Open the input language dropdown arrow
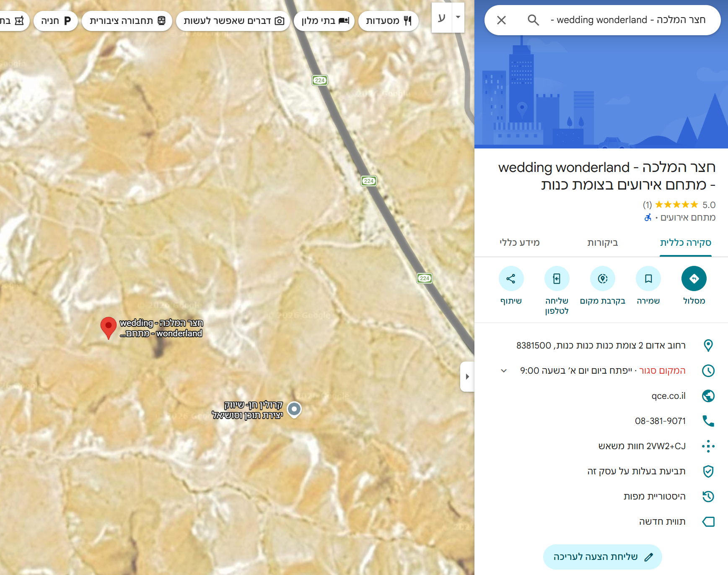 click(458, 18)
